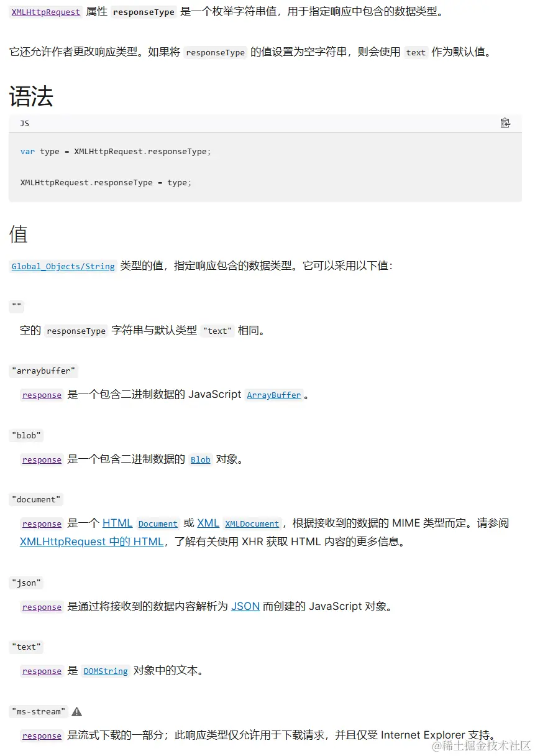
Task: Follow the ArrayBuffer link
Action: click(274, 395)
